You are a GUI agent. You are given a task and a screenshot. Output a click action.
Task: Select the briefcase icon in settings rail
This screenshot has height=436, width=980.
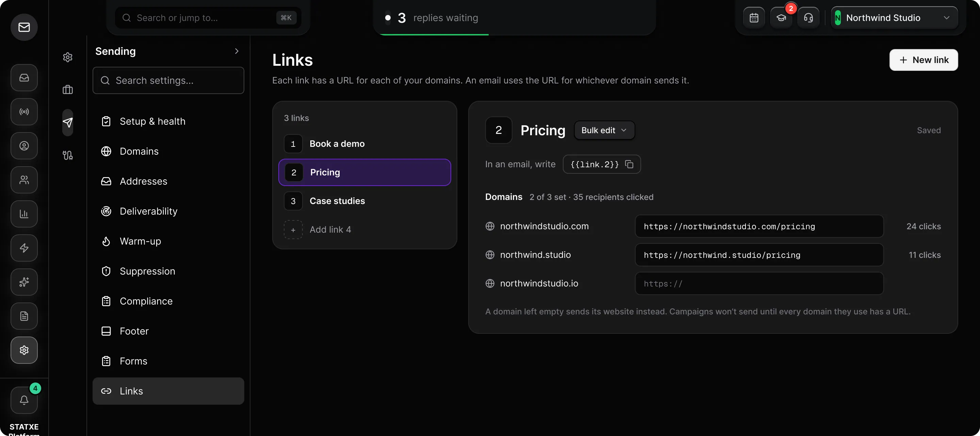[x=68, y=90]
